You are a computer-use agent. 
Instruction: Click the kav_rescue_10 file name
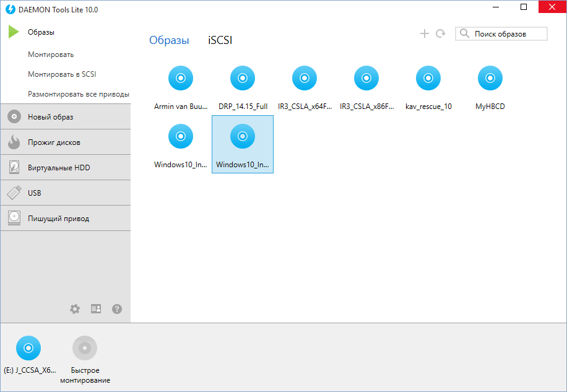[x=428, y=107]
